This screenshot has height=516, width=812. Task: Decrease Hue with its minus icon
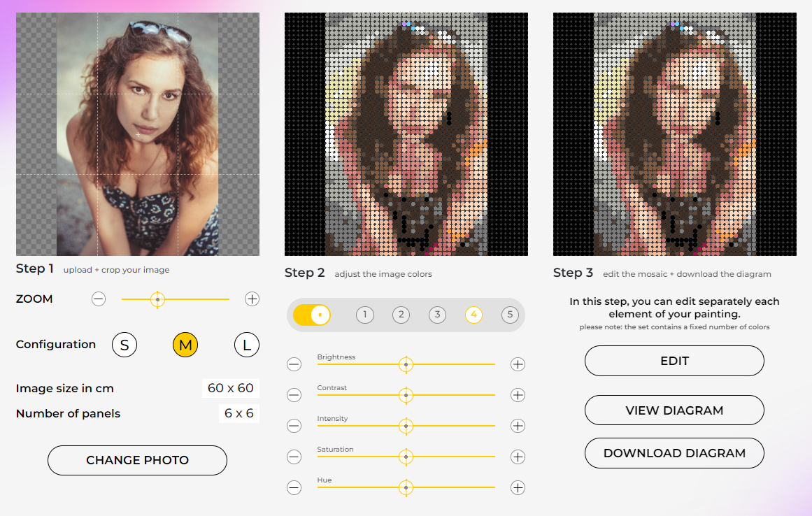[294, 487]
